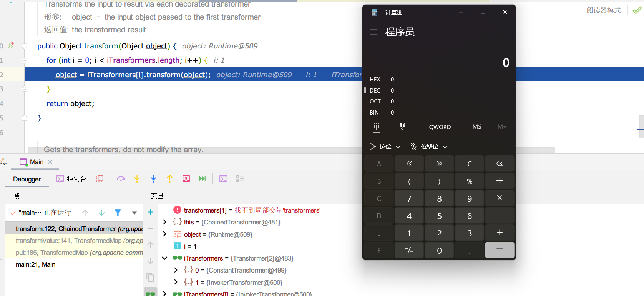The width and height of the screenshot is (644, 296).
Task: Click the multiply key in calculator
Action: (500, 198)
